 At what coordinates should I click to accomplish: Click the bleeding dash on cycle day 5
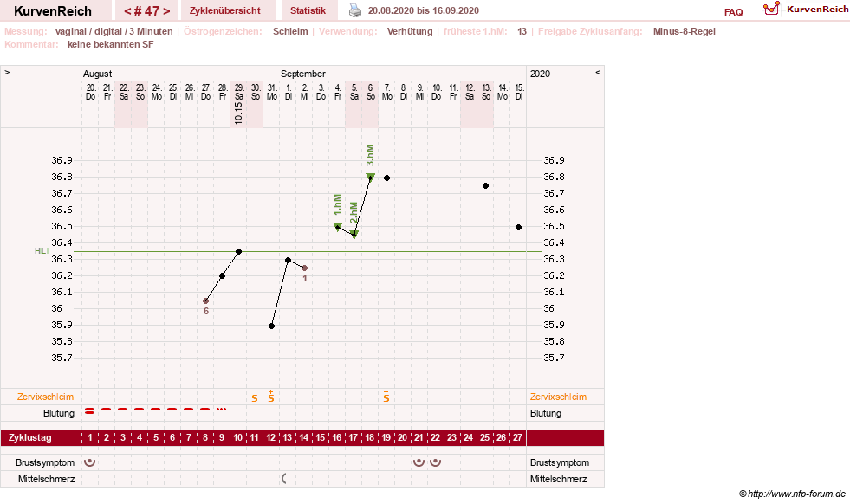[156, 409]
